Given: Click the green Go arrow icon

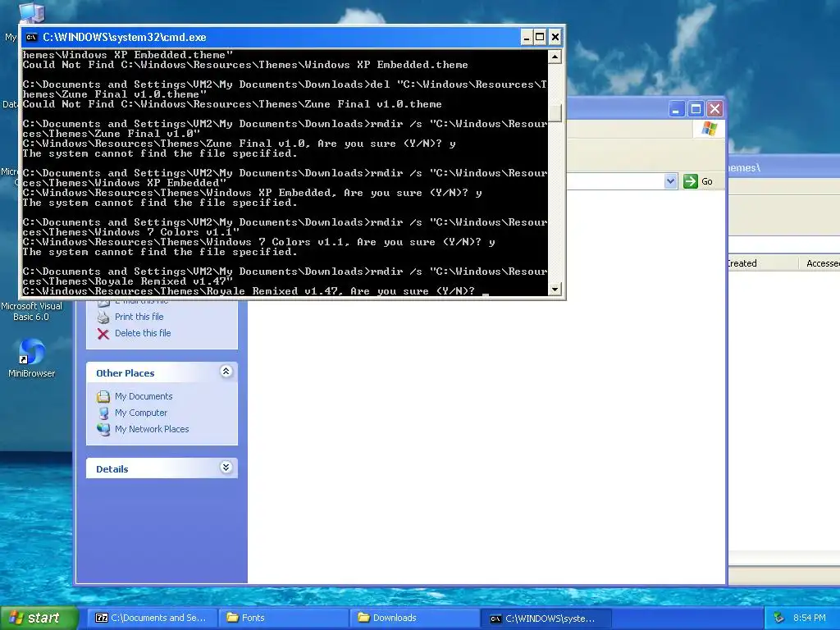Looking at the screenshot, I should pos(691,181).
